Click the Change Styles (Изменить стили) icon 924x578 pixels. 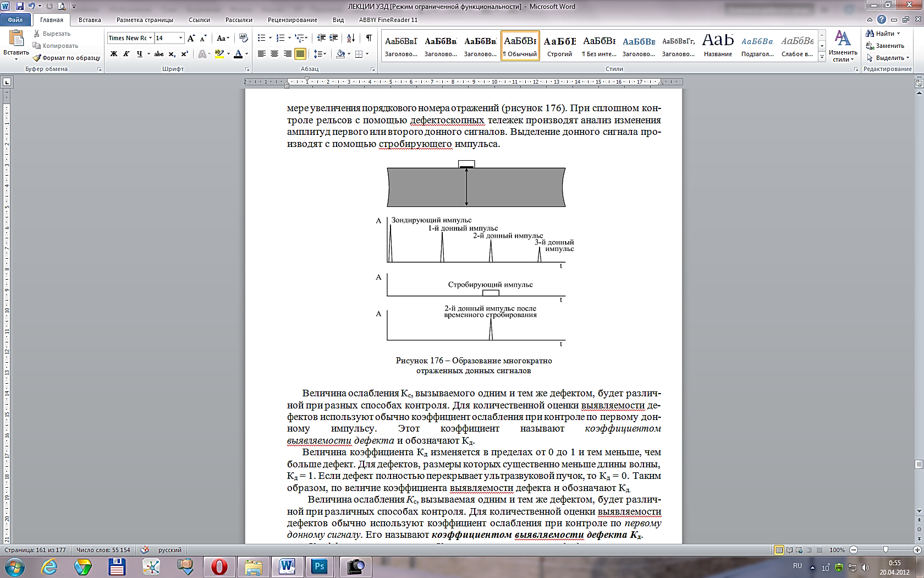coord(843,46)
